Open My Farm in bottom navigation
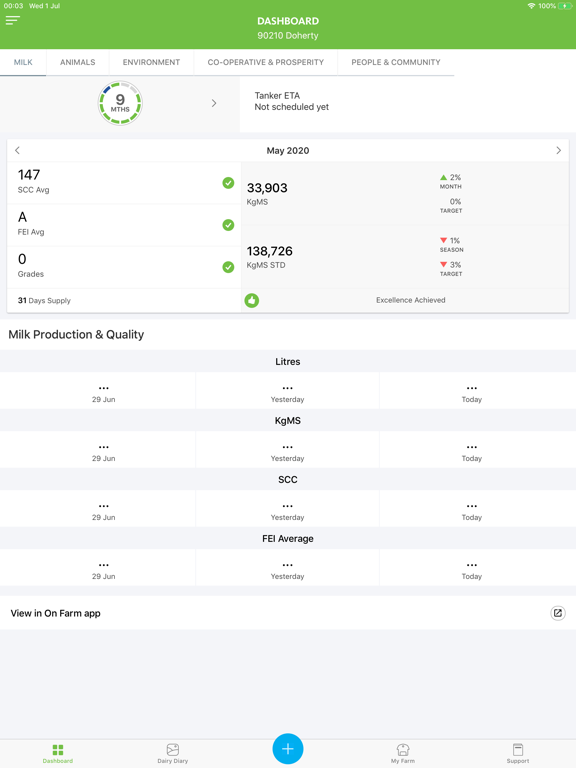 coord(403,753)
